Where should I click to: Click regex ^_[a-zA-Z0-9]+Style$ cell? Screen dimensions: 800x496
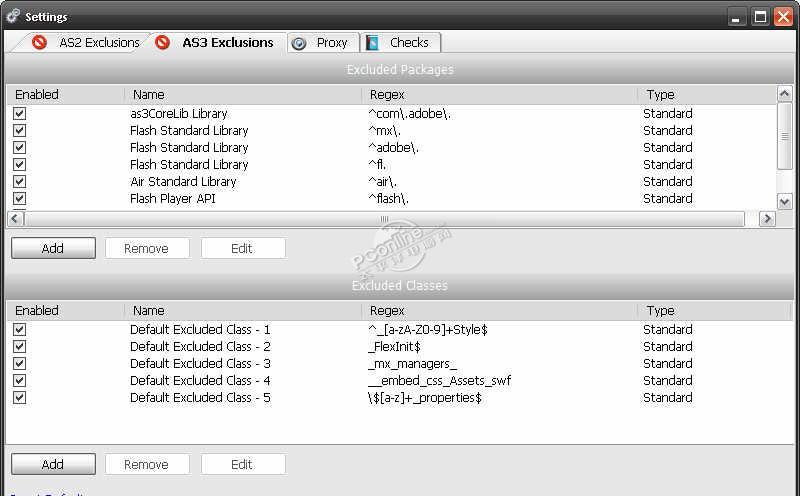(x=428, y=329)
